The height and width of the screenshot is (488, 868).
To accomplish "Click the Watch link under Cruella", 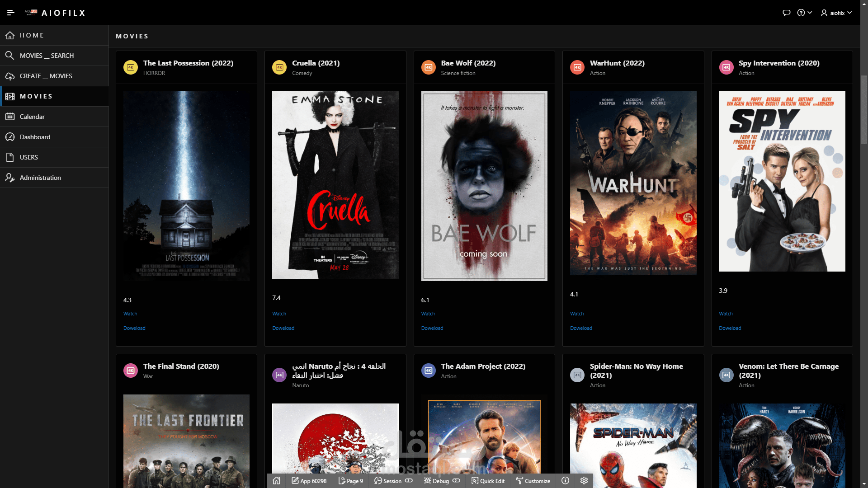I will pyautogui.click(x=279, y=313).
